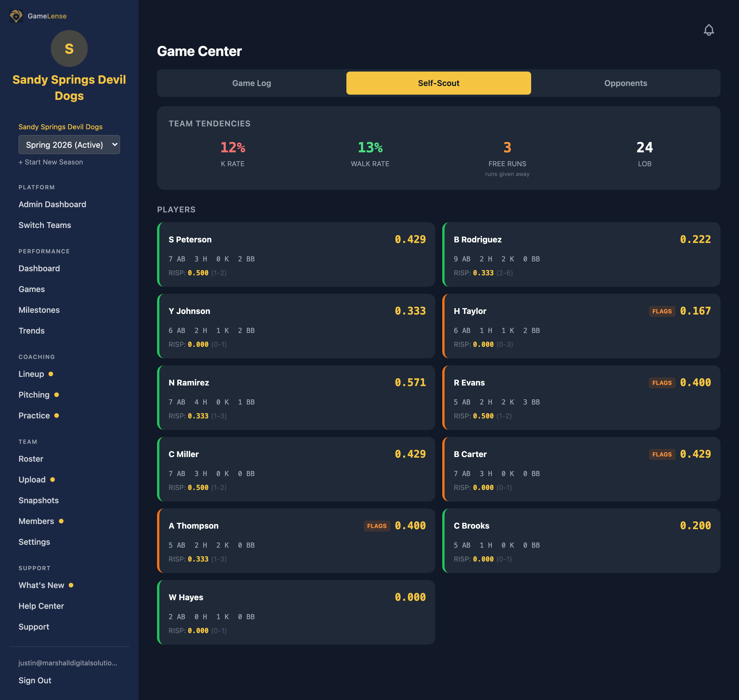Click the Sandy Springs Devil Dogs heading

coord(69,88)
